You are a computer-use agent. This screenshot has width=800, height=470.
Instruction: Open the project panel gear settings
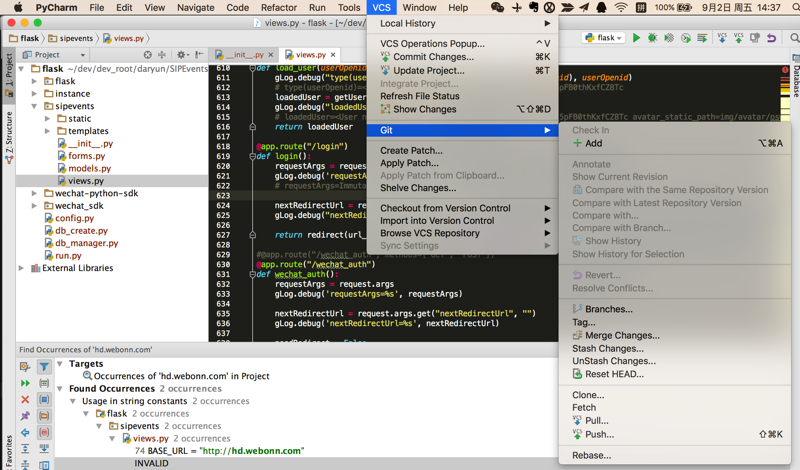click(x=181, y=55)
